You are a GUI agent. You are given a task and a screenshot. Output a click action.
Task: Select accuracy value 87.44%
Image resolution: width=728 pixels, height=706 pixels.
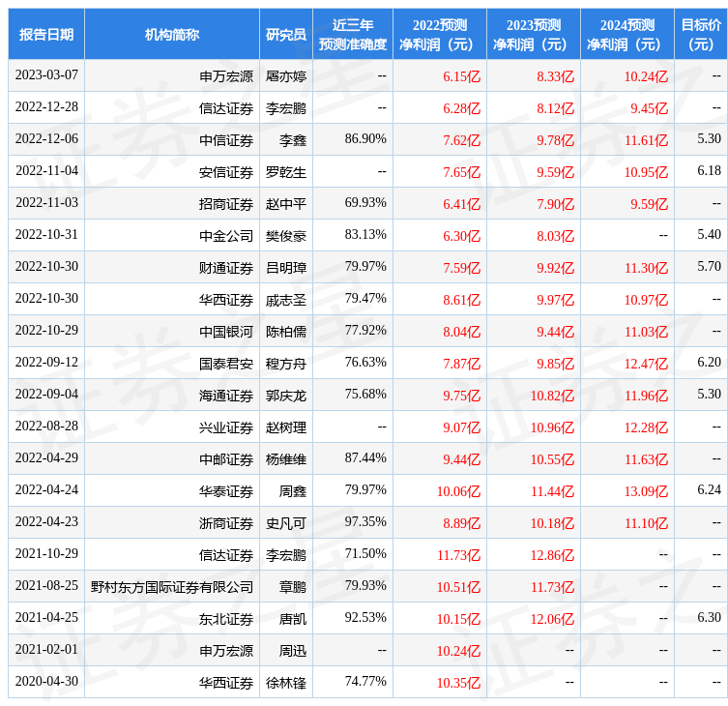click(365, 458)
